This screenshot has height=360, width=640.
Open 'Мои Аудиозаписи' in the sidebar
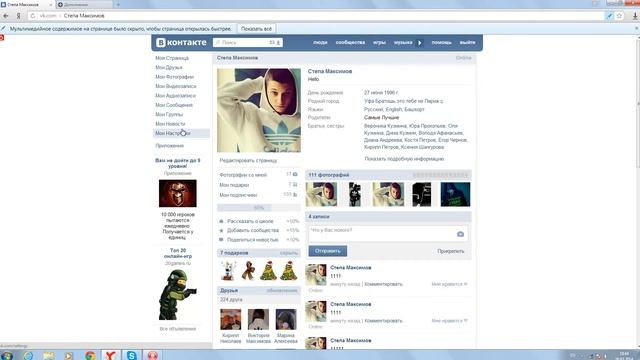[175, 96]
